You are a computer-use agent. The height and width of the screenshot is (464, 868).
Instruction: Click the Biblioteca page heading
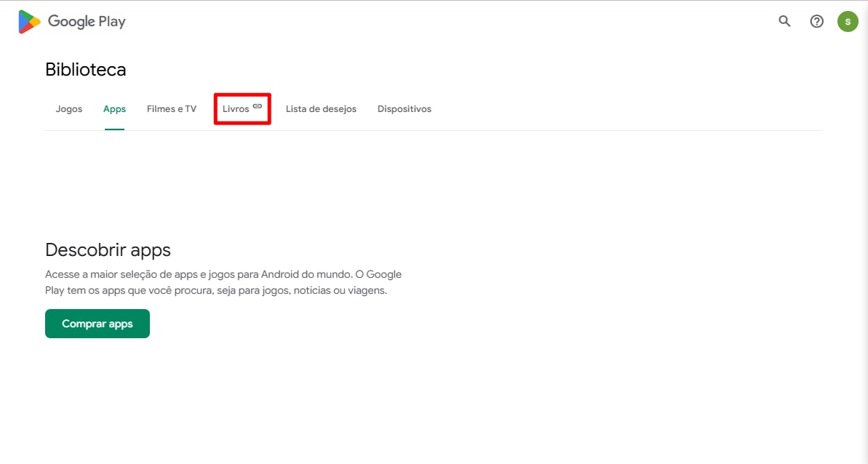click(x=85, y=69)
